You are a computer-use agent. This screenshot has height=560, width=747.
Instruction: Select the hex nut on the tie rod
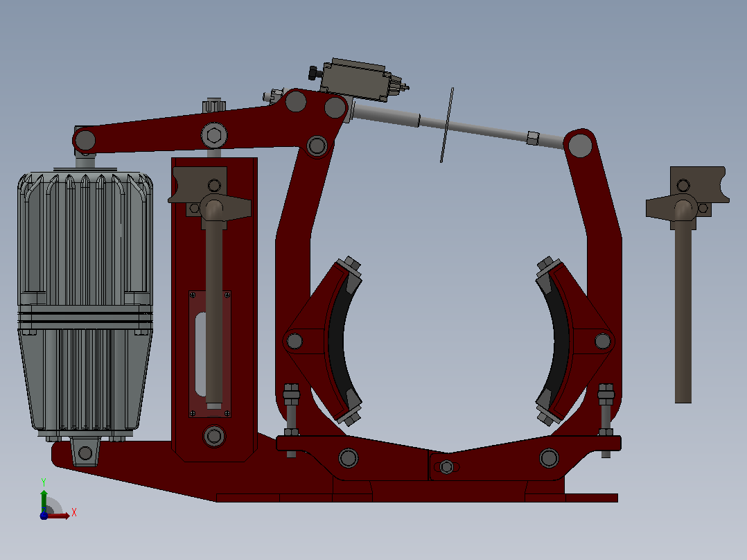(x=533, y=138)
